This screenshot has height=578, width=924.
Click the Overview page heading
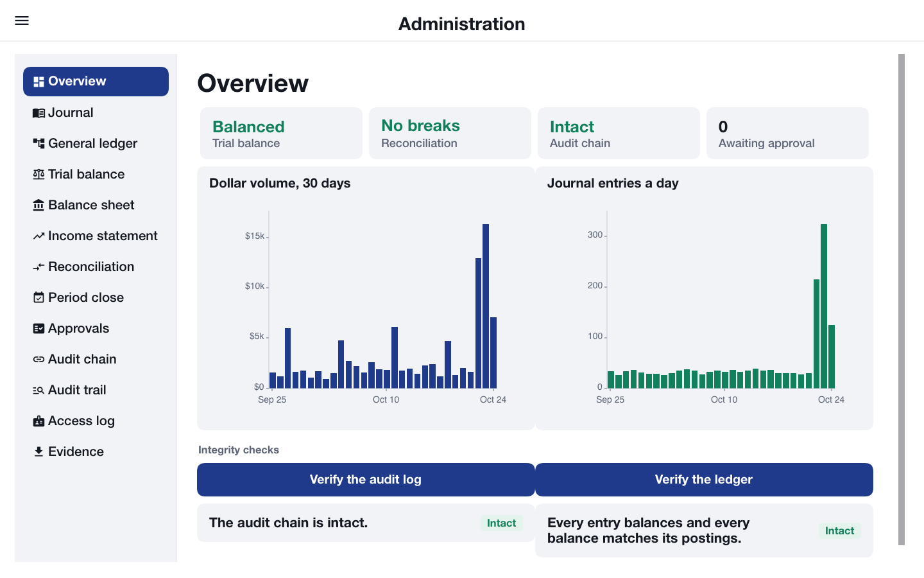[253, 83]
